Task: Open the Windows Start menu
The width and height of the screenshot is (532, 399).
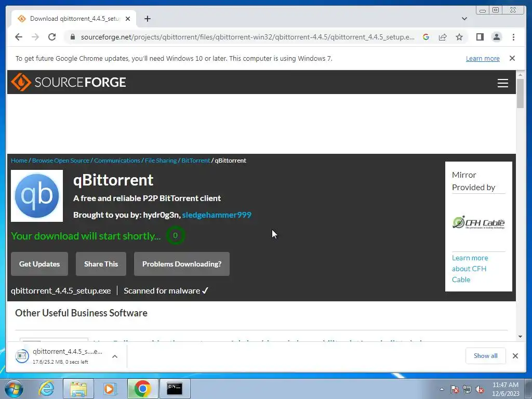Action: 14,389
